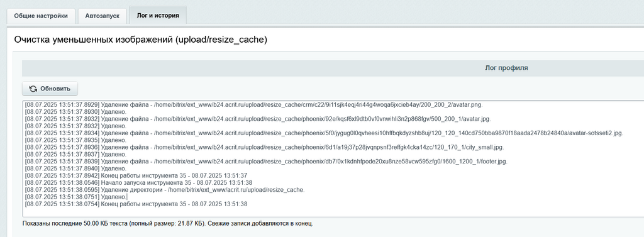Click Удалено line stamped 13:51:37.8940
644x237 pixels.
(x=75, y=169)
